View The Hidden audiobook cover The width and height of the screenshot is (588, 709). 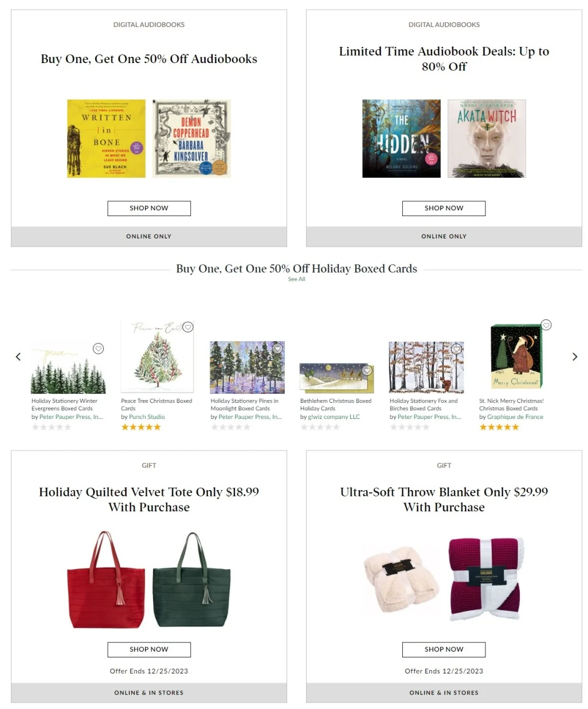401,139
